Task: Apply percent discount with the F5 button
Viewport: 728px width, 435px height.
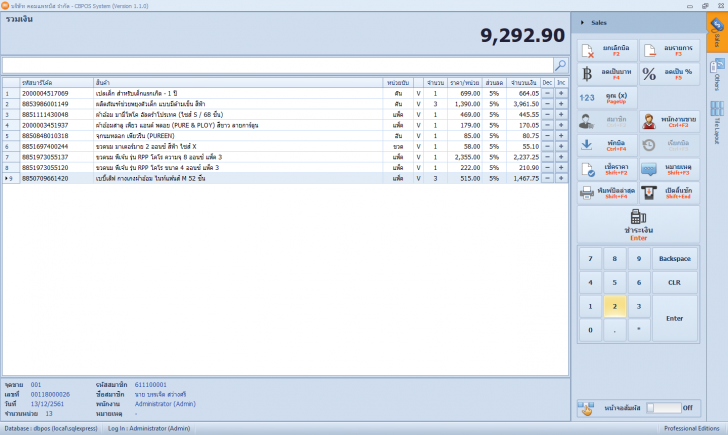Action: tap(669, 74)
